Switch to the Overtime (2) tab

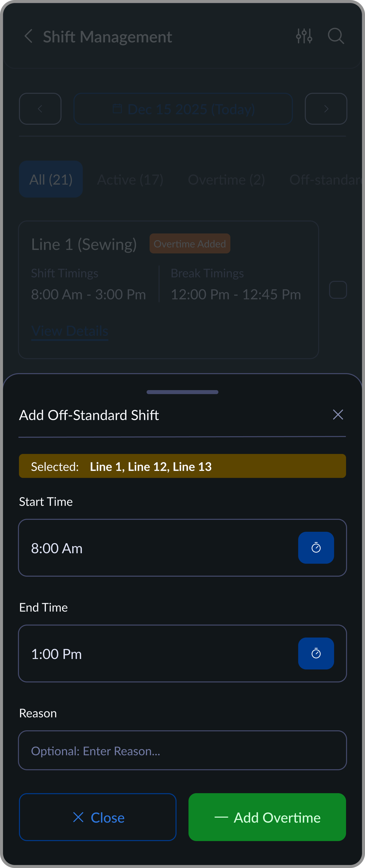coord(227,179)
